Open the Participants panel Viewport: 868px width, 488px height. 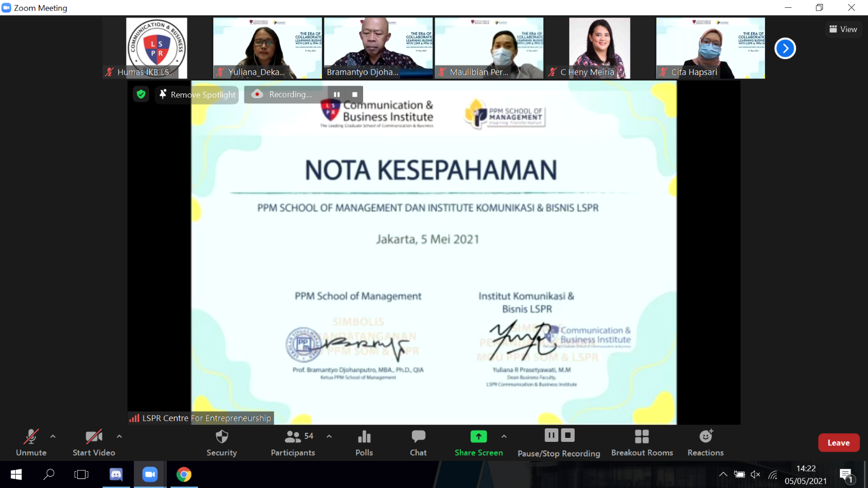coord(292,442)
